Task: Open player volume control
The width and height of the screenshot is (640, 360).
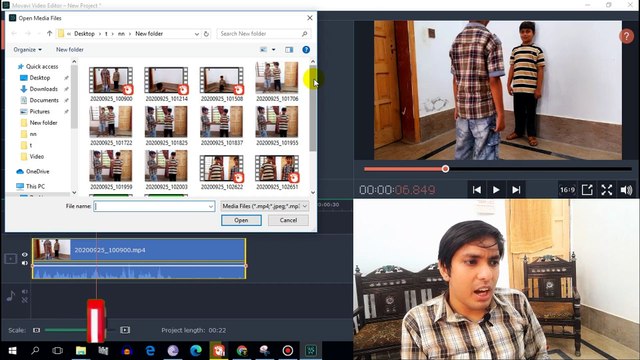Action: 626,190
